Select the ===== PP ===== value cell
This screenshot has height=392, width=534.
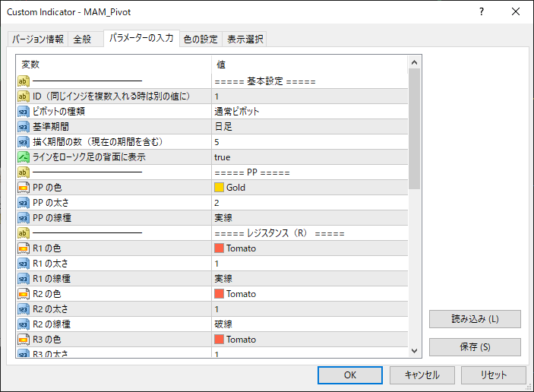click(x=310, y=172)
